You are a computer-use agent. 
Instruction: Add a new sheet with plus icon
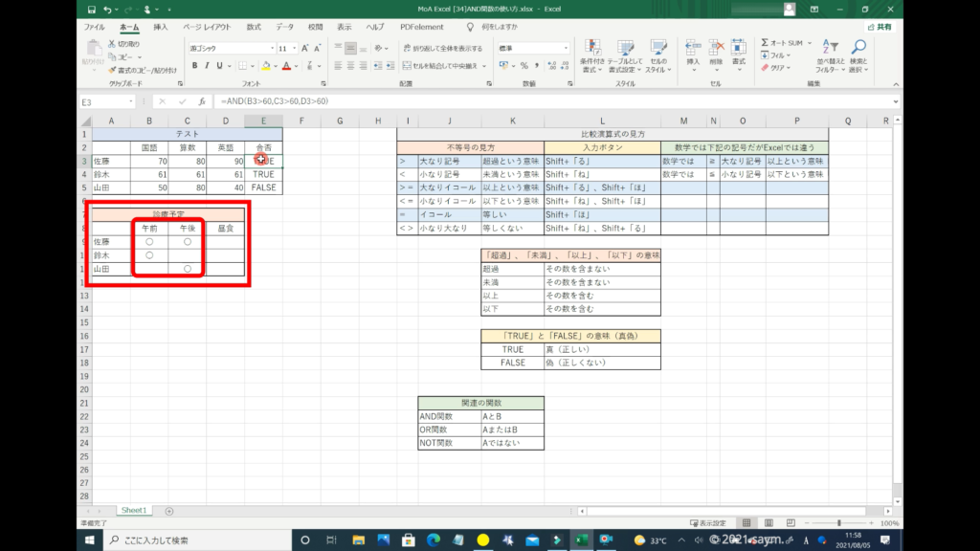[x=169, y=511]
